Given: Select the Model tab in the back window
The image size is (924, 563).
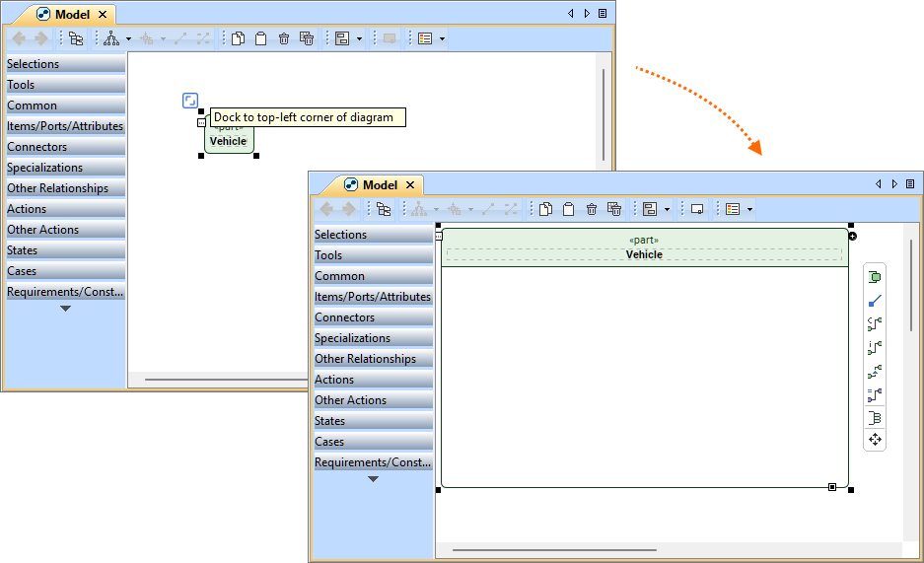Looking at the screenshot, I should pyautogui.click(x=71, y=15).
